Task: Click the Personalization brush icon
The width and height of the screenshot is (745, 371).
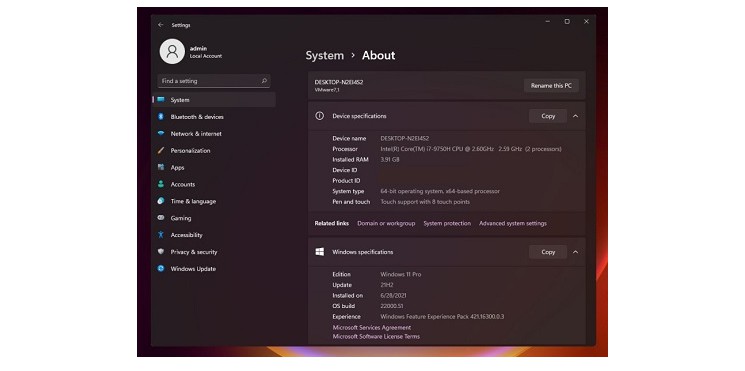Action: [161, 151]
